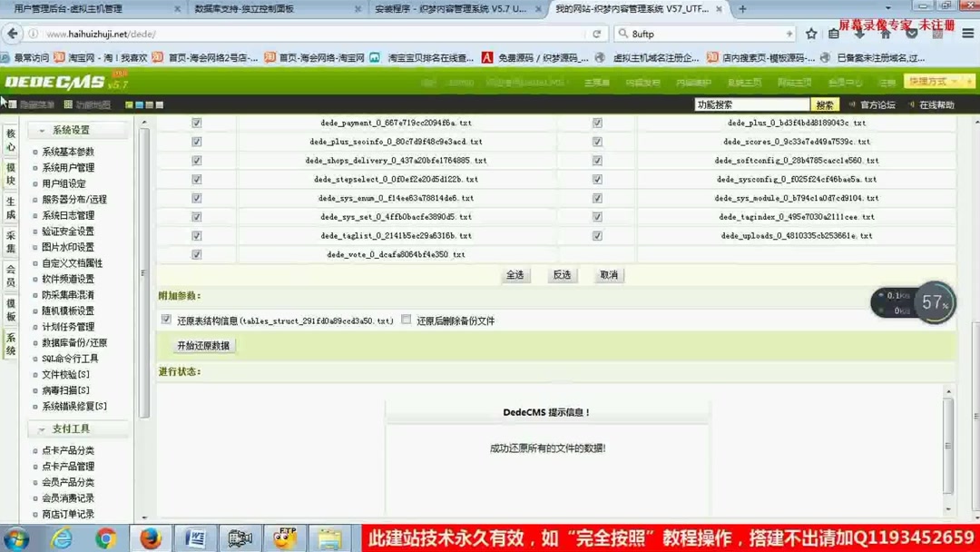Click the 隐藏菜单 icon in the top toolbar
The height and width of the screenshot is (552, 980).
[x=15, y=105]
